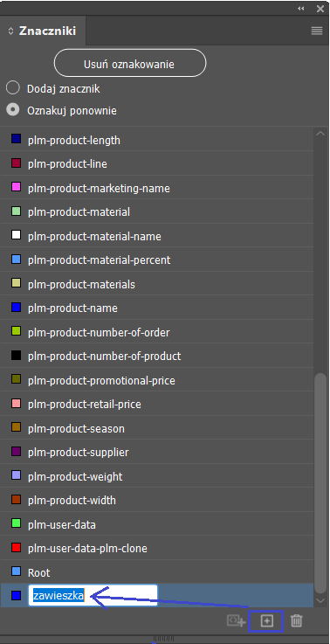Select the plm-product-supplier tag

[157, 452]
